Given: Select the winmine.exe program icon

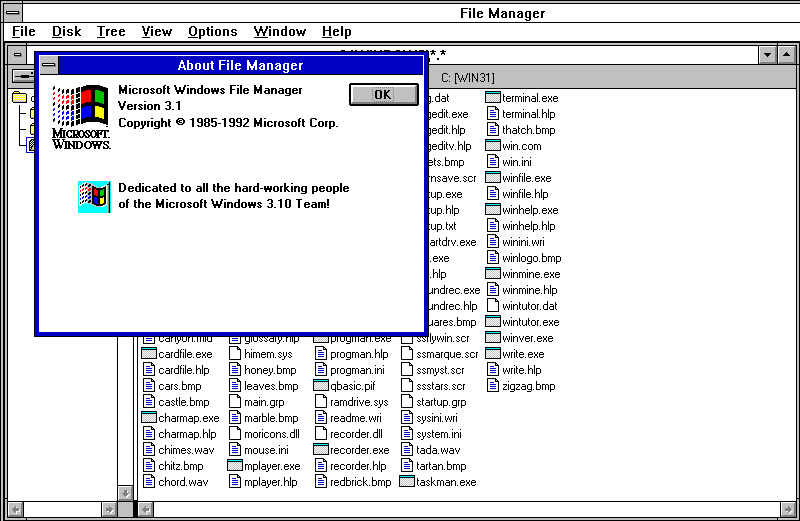Looking at the screenshot, I should click(x=492, y=274).
